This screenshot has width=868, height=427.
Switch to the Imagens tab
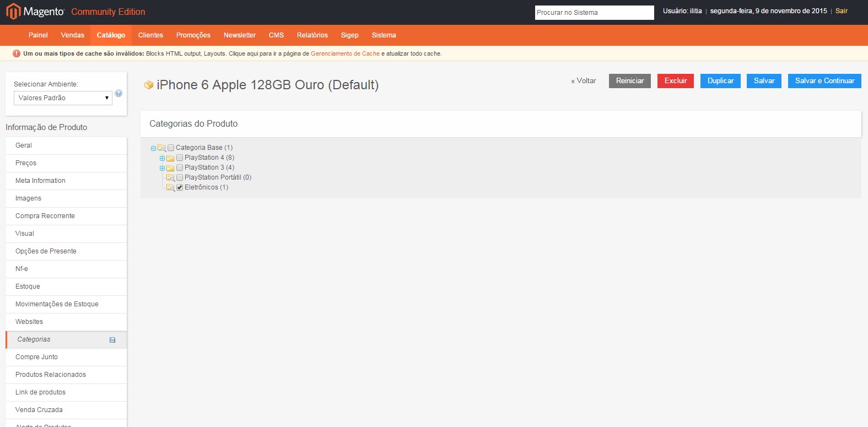(x=66, y=198)
